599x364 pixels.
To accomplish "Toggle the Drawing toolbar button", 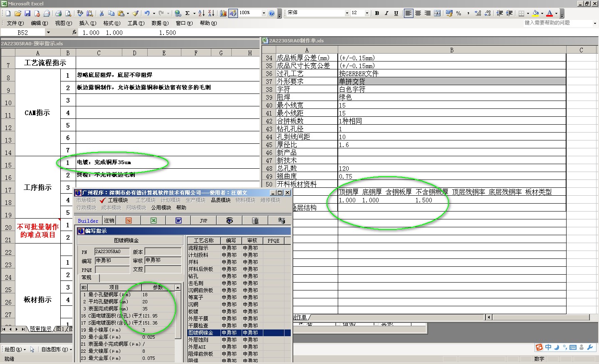I will [233, 13].
